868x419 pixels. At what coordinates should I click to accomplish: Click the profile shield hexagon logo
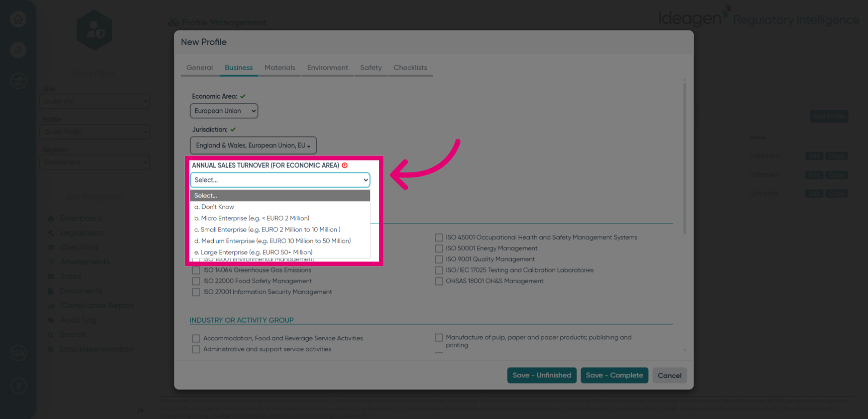click(x=94, y=30)
